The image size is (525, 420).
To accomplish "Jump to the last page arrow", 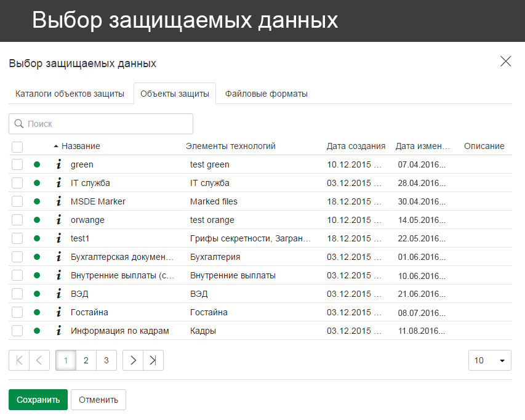I will (x=153, y=361).
